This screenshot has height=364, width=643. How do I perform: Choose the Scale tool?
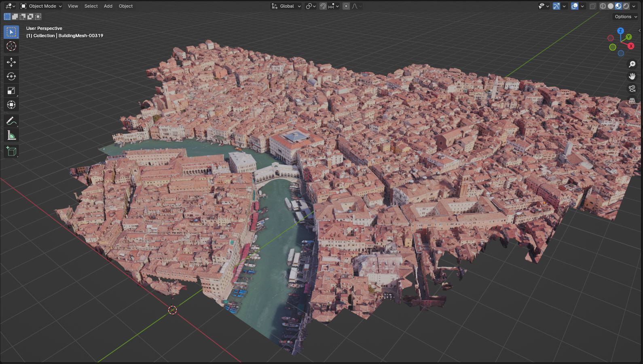point(11,90)
